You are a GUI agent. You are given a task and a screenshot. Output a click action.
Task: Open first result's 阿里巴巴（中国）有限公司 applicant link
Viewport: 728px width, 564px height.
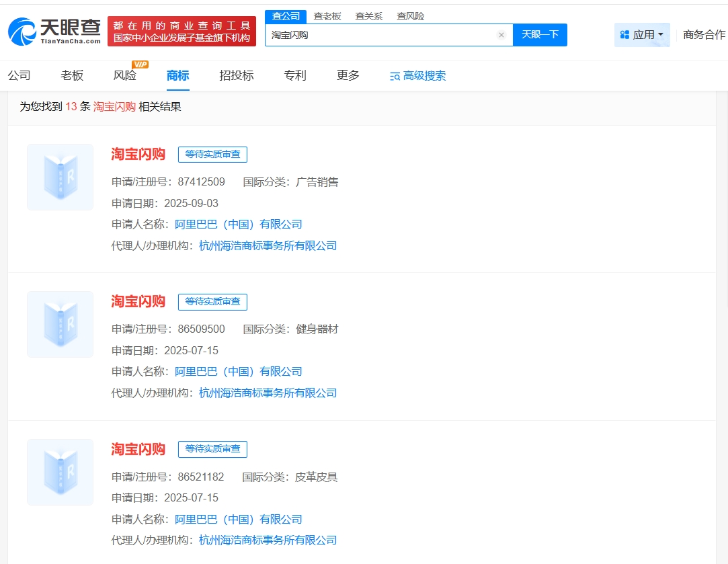pyautogui.click(x=239, y=225)
